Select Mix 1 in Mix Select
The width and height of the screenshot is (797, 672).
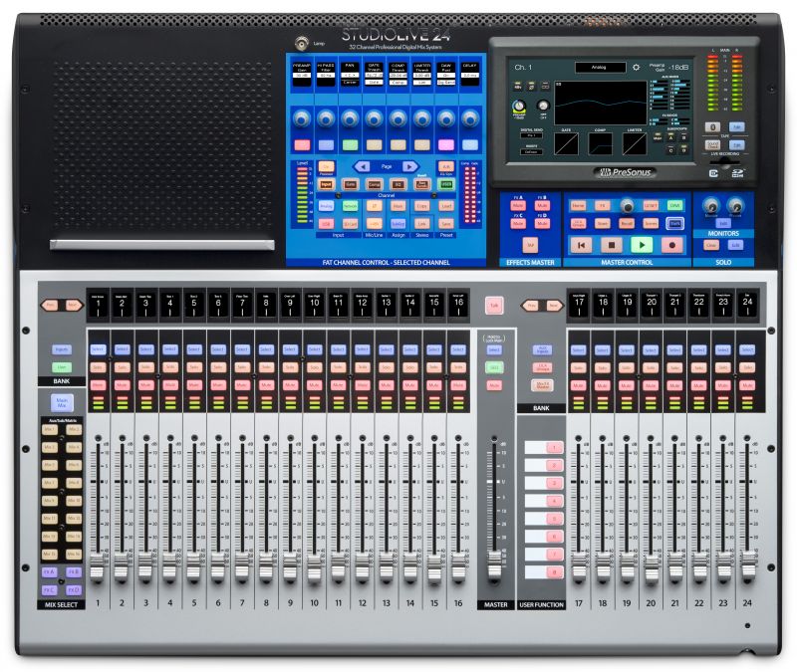[49, 430]
